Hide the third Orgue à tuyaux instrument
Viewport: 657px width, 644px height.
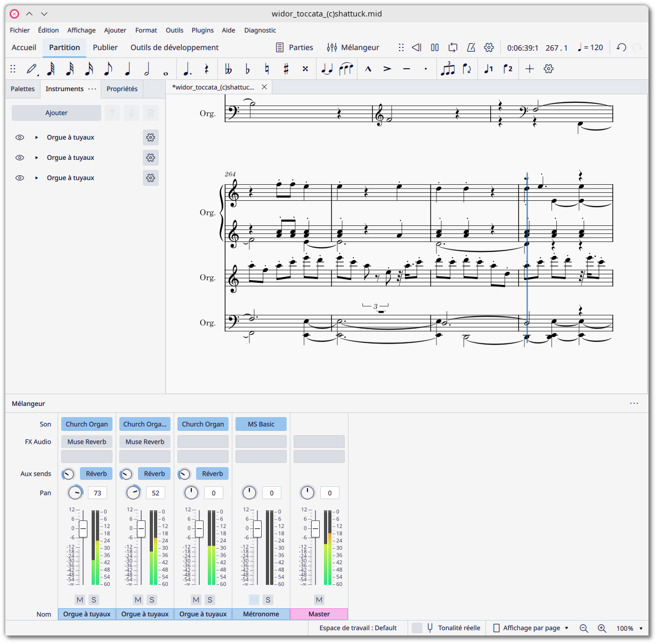(20, 178)
